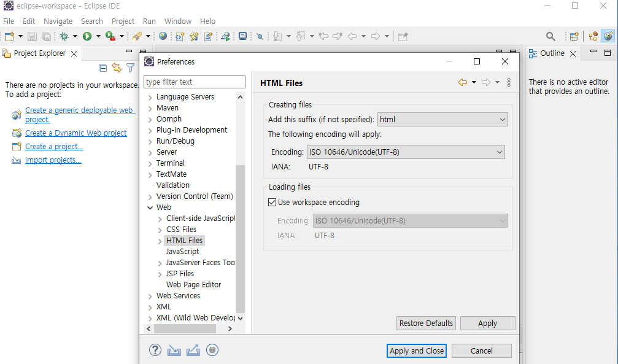The height and width of the screenshot is (364, 618).
Task: Click the Restore Defaults button
Action: click(x=426, y=323)
